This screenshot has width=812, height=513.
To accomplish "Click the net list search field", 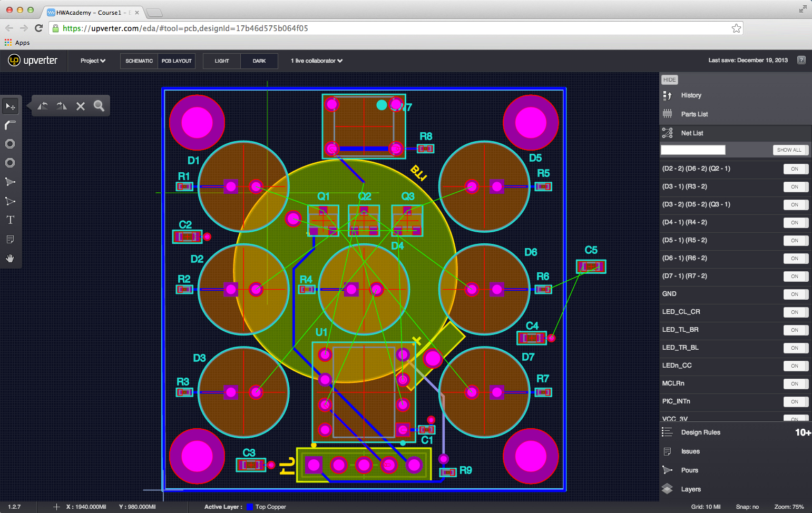I will (693, 150).
